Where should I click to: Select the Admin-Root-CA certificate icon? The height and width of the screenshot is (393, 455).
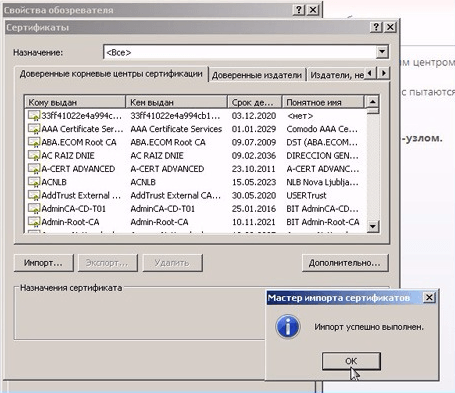point(34,222)
